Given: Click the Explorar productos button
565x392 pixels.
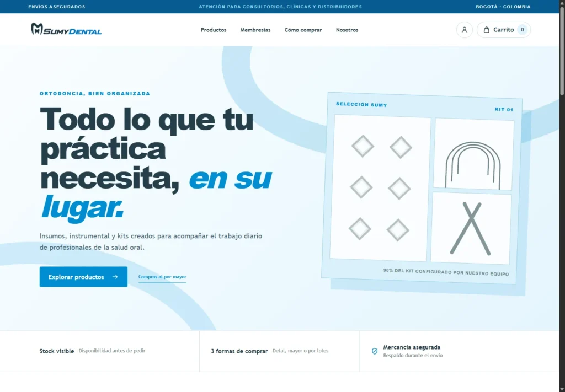Looking at the screenshot, I should tap(84, 277).
